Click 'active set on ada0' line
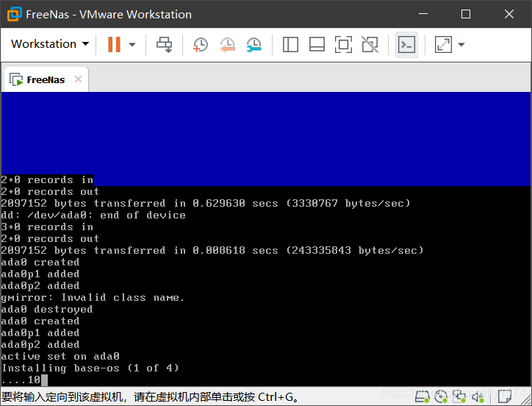This screenshot has height=406, width=532. coord(60,357)
